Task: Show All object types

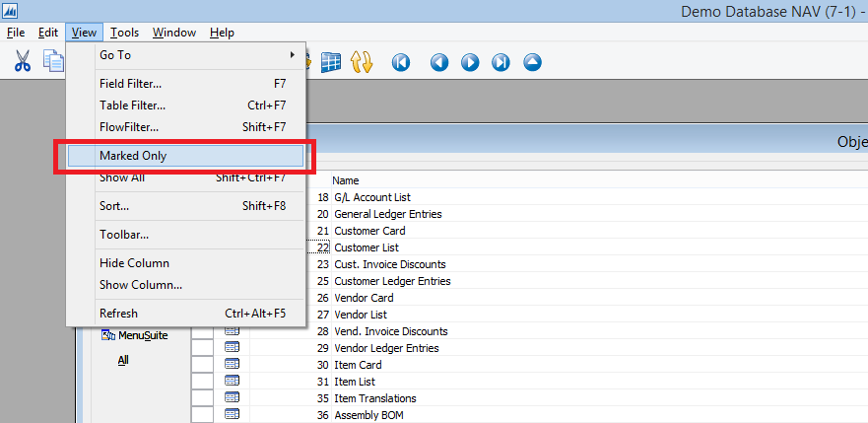Action: pyautogui.click(x=123, y=361)
